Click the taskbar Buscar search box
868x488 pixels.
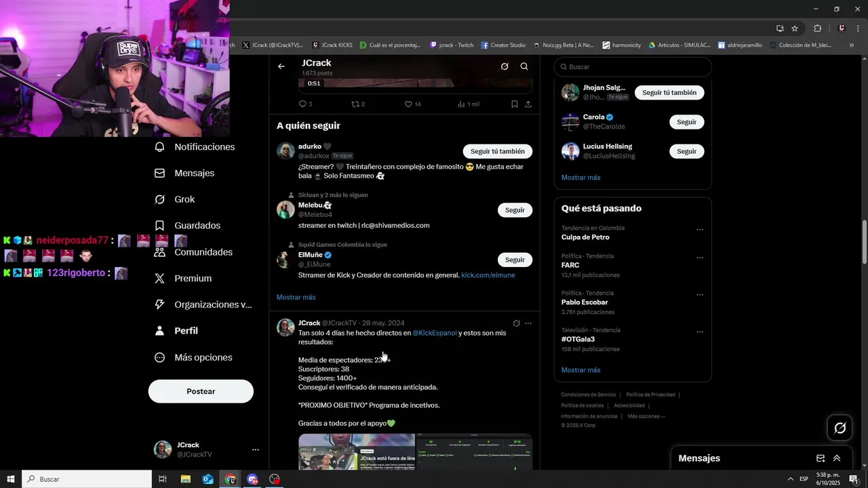coord(87,479)
